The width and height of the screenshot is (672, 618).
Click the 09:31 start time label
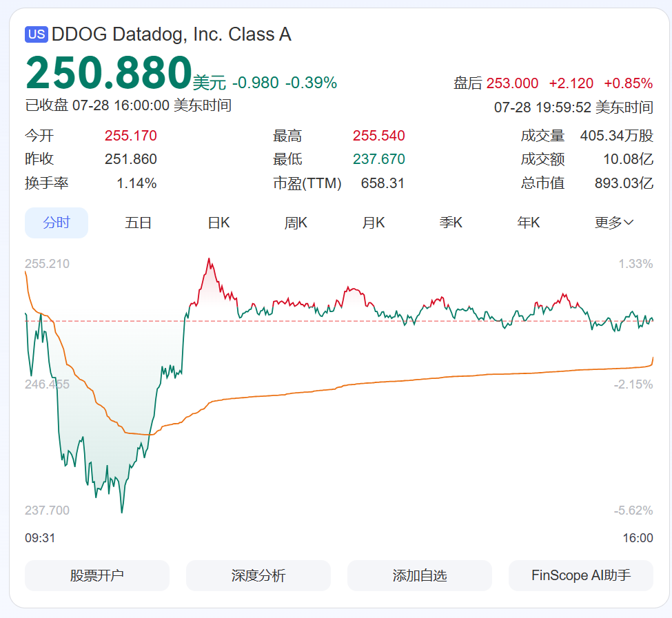tap(40, 538)
